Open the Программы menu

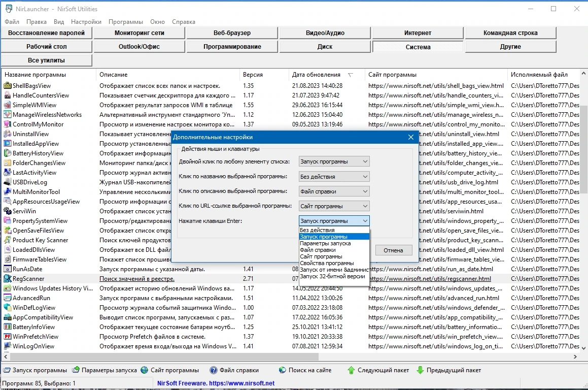click(126, 22)
